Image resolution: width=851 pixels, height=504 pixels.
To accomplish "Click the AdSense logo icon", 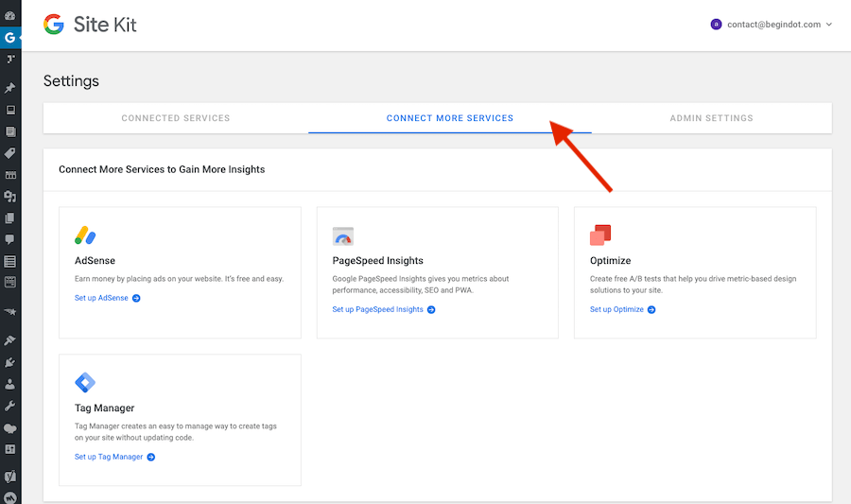I will pos(85,235).
